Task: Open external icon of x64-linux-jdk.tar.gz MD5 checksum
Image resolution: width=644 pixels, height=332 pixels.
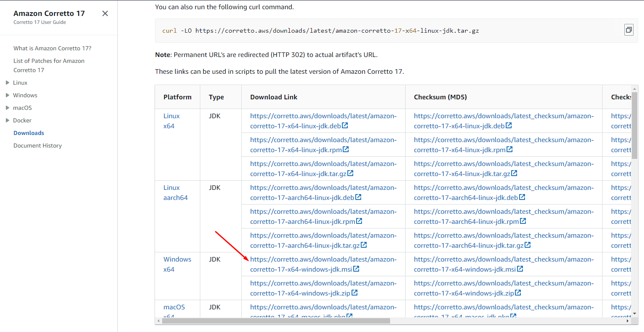Action: click(x=514, y=173)
